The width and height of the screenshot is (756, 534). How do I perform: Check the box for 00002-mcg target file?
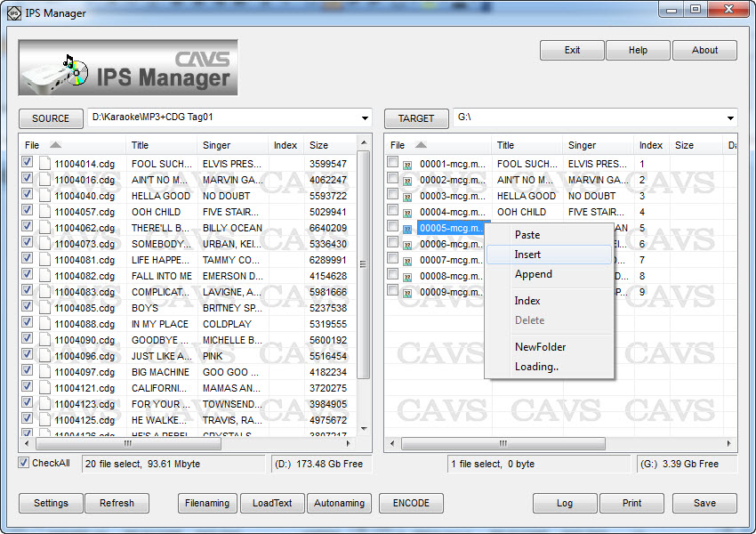[x=392, y=179]
